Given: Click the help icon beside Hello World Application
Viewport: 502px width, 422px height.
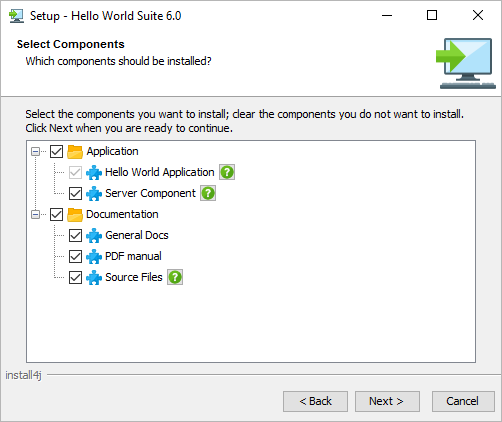Looking at the screenshot, I should click(x=227, y=172).
